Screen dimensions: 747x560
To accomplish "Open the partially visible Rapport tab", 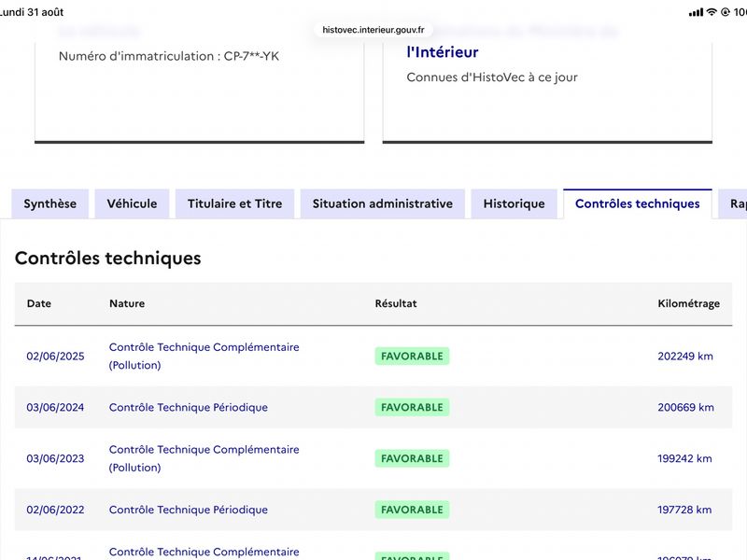I will point(733,203).
